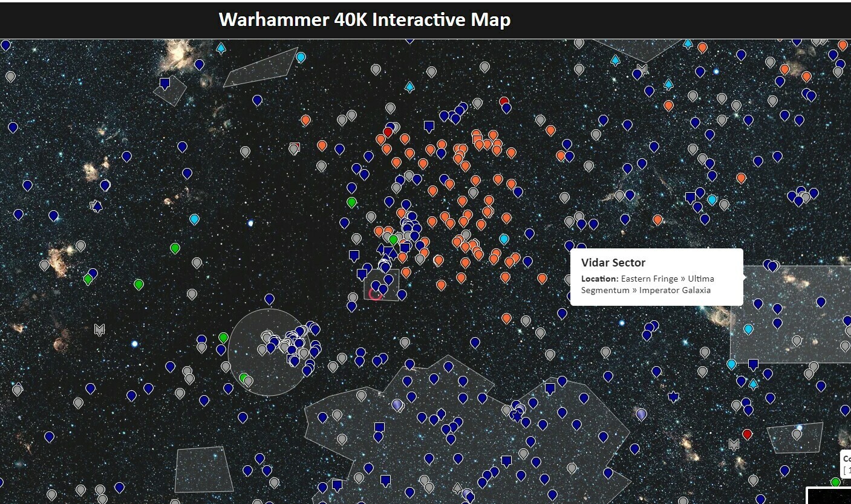851x504 pixels.
Task: Click the cyan pin right of the square marker above the Vidar popup
Action: coord(712,199)
